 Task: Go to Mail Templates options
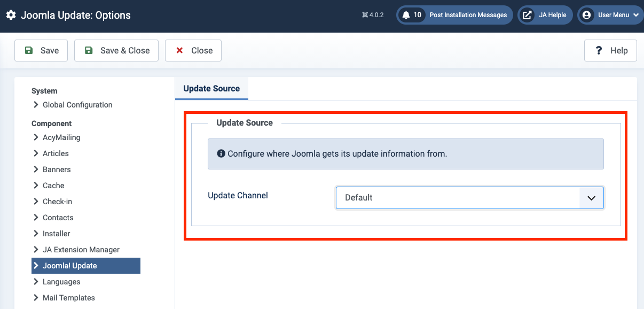(69, 298)
